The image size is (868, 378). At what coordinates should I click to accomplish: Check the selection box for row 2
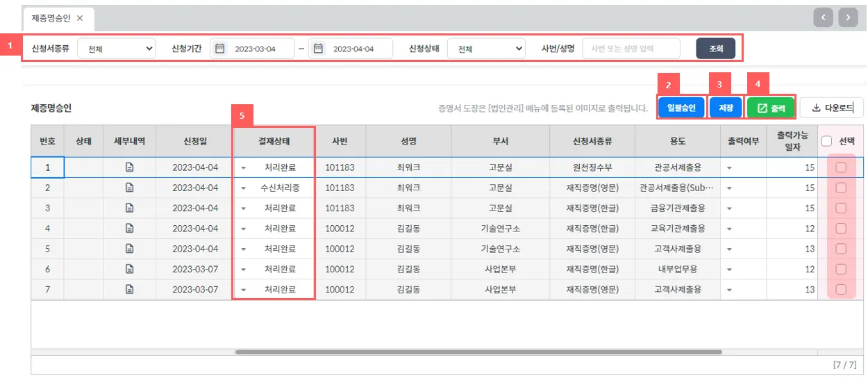point(841,188)
